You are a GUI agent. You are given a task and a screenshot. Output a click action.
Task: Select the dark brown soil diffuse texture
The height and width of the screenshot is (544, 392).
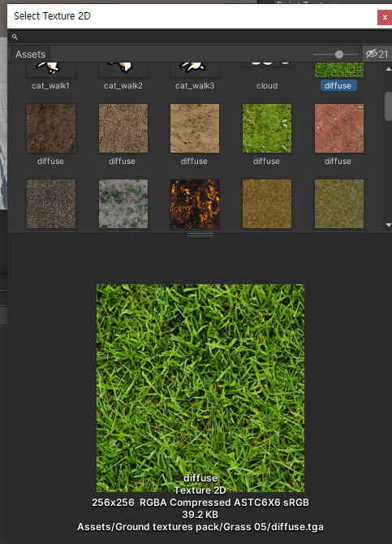[x=51, y=128]
